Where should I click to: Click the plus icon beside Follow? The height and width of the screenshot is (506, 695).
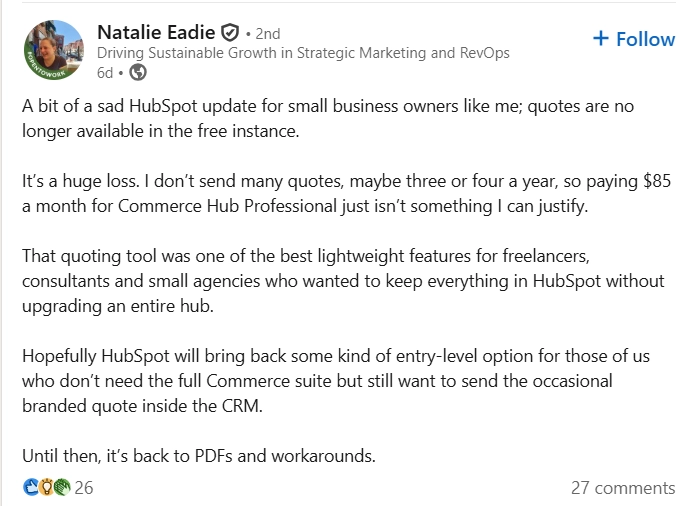click(600, 39)
